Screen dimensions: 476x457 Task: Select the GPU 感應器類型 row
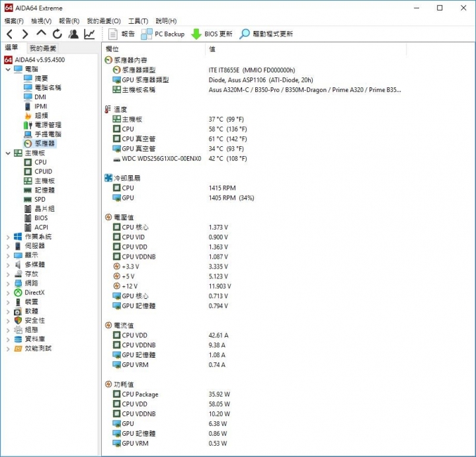212,80
